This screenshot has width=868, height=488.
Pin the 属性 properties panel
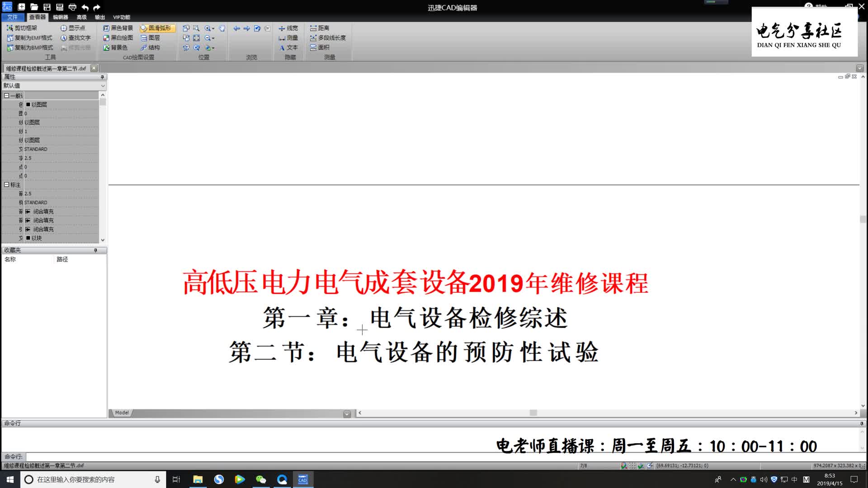(102, 77)
